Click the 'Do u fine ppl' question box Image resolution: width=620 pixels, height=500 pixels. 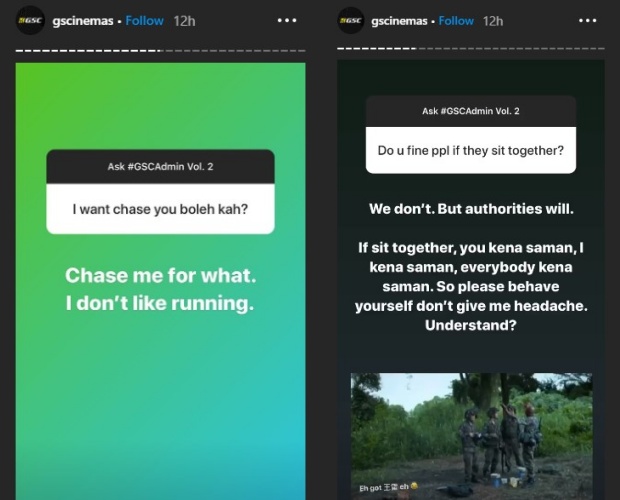(x=470, y=151)
